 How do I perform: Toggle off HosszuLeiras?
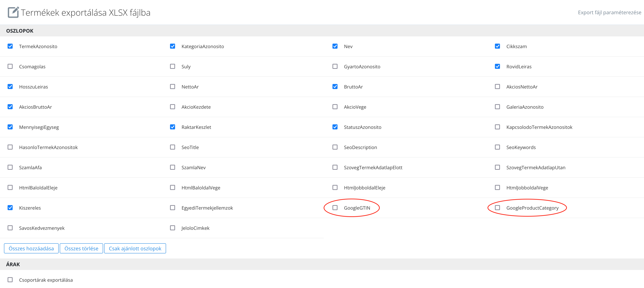click(x=10, y=87)
